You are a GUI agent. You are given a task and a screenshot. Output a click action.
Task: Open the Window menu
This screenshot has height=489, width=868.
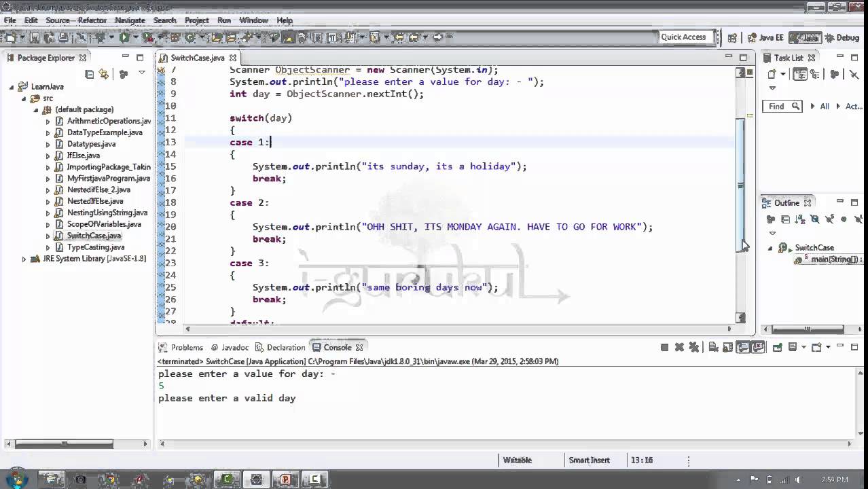coord(253,20)
